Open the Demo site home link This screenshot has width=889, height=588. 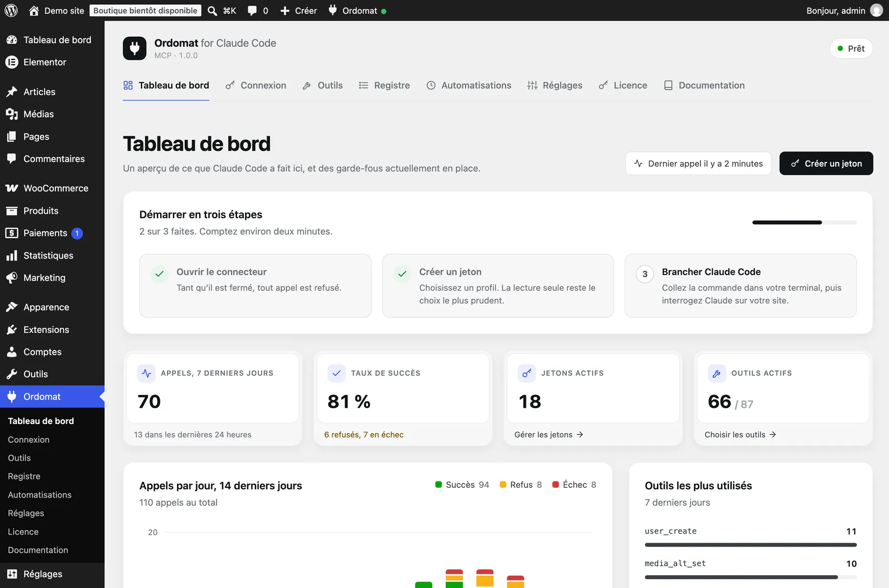tap(56, 10)
